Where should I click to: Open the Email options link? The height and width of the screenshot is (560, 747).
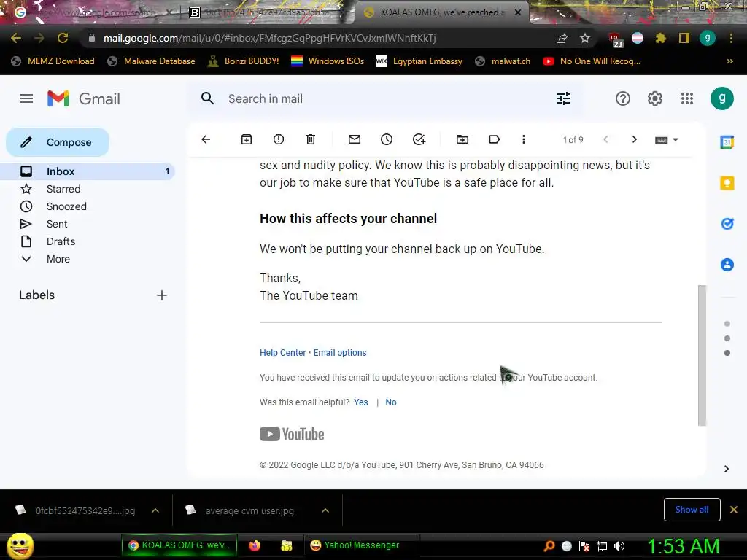pyautogui.click(x=340, y=353)
